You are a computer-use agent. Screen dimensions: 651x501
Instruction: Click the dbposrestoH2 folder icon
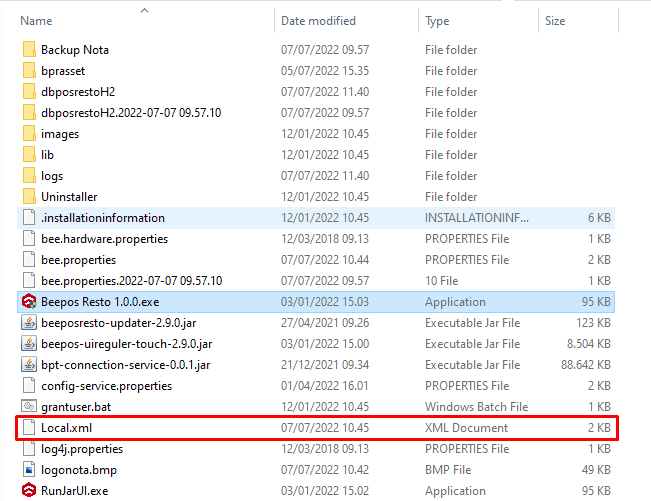pos(29,92)
